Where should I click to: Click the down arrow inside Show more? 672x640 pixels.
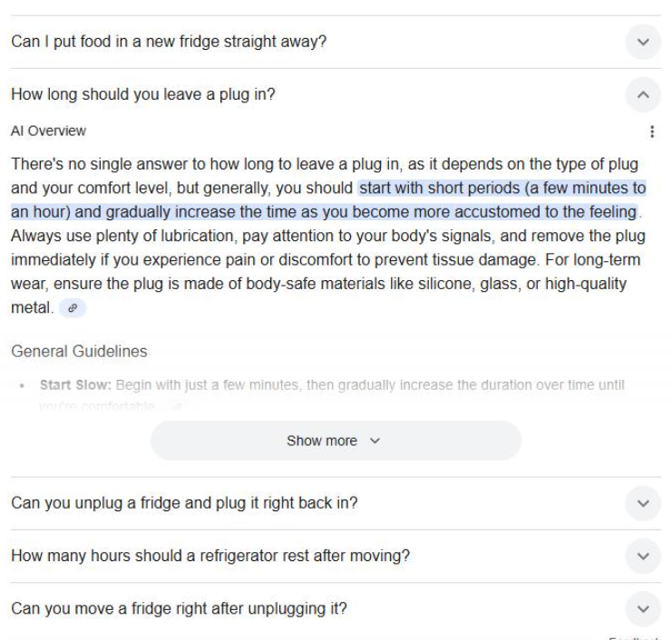point(375,441)
